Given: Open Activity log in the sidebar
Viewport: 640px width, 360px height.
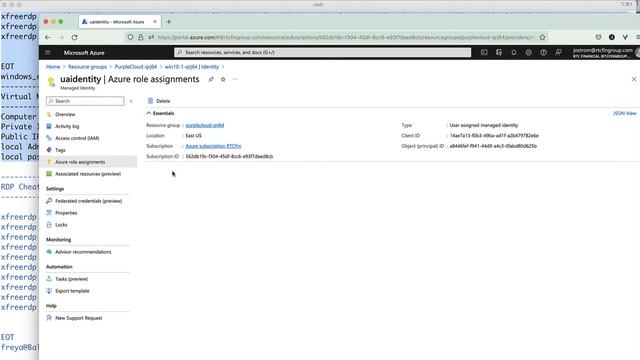Looking at the screenshot, I should (x=67, y=127).
